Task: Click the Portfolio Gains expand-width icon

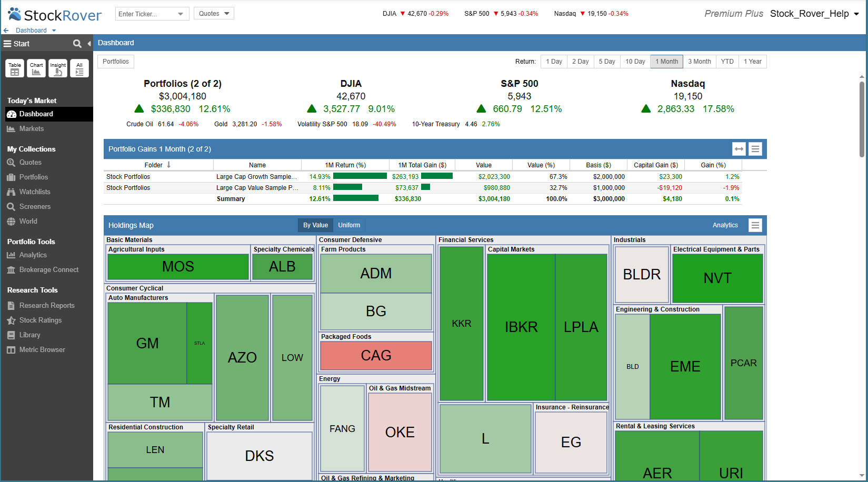Action: (739, 149)
